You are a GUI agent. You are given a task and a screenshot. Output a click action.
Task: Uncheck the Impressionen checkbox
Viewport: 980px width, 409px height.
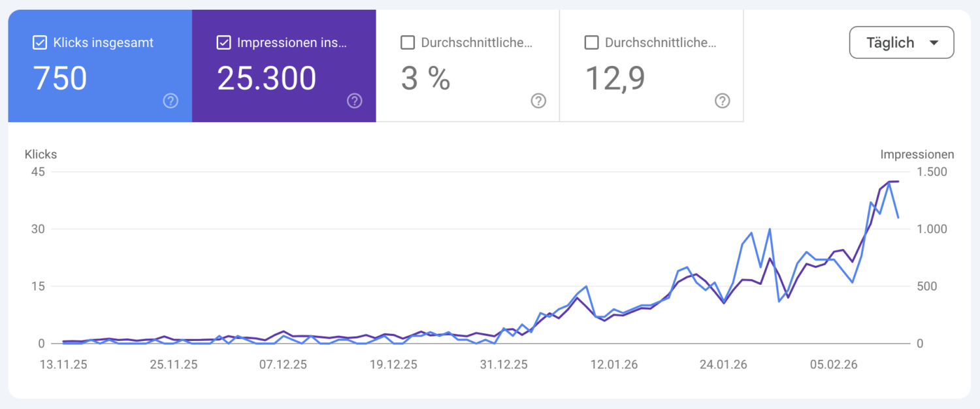pyautogui.click(x=223, y=43)
